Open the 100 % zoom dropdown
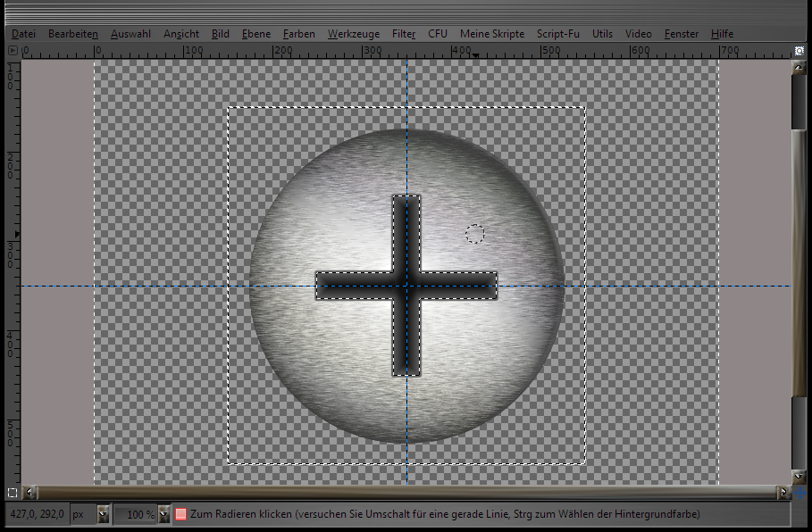 pos(163,514)
